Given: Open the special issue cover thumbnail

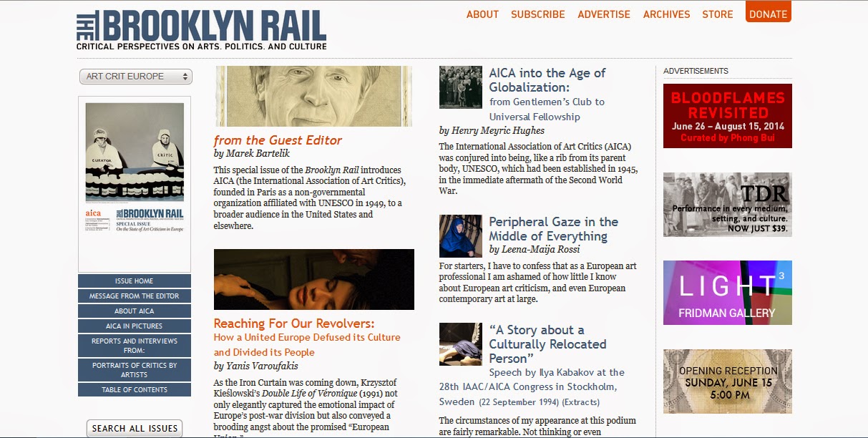Looking at the screenshot, I should click(x=135, y=184).
